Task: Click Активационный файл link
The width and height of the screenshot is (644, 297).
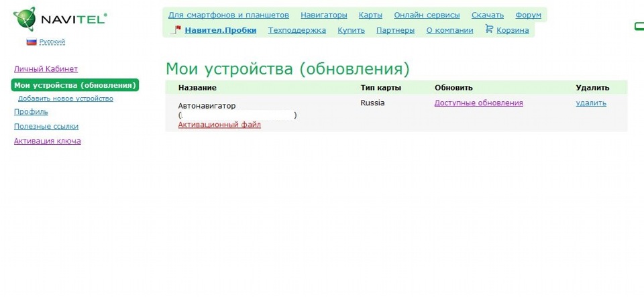Action: [x=219, y=125]
